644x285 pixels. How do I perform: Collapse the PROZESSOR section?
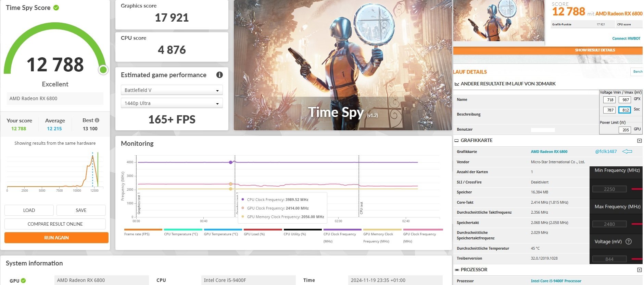[x=639, y=270]
